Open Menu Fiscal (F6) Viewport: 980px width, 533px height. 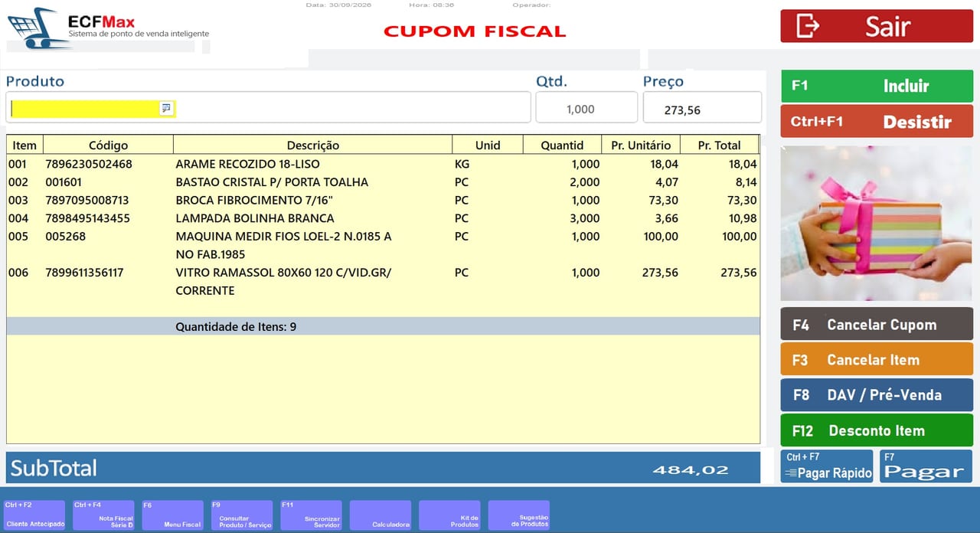[172, 515]
